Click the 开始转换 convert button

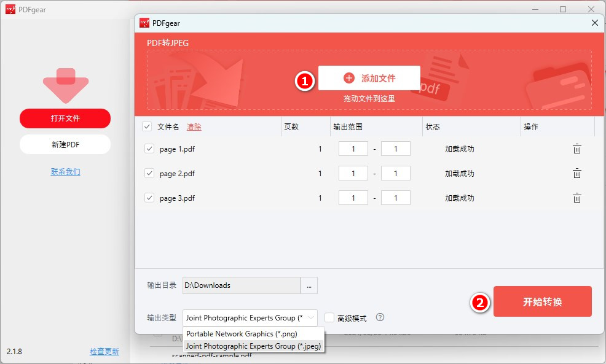(x=542, y=301)
